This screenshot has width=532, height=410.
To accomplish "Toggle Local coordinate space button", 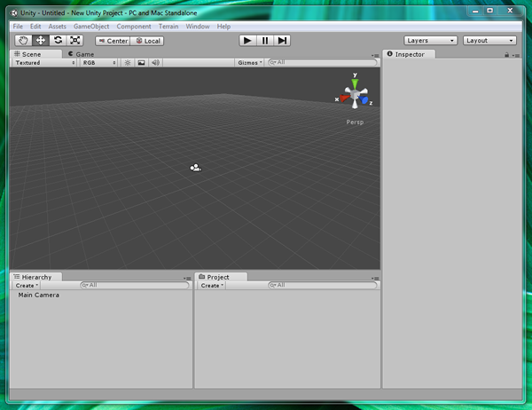I will [x=147, y=41].
